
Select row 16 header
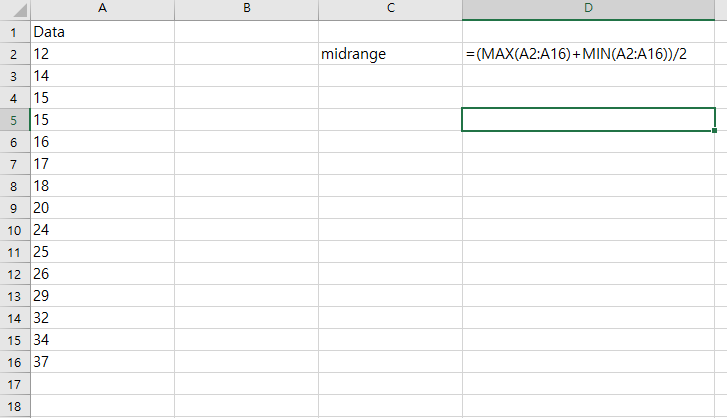[15, 362]
